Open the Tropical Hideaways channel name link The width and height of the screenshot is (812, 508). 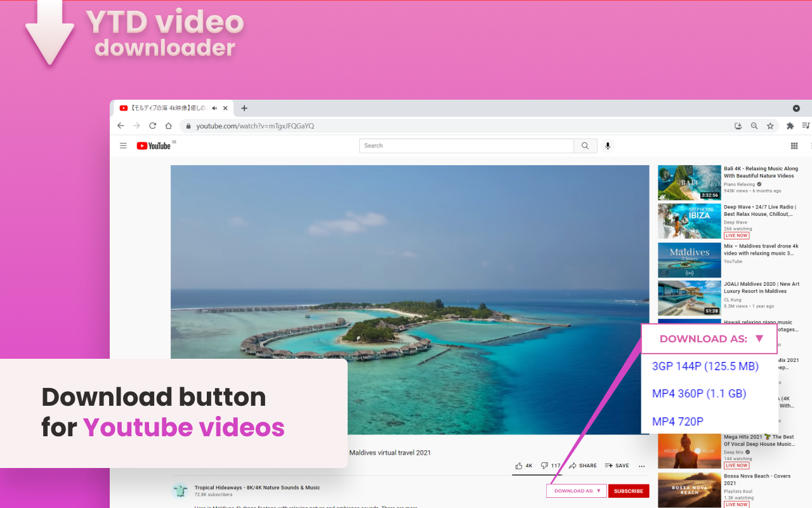pyautogui.click(x=257, y=488)
